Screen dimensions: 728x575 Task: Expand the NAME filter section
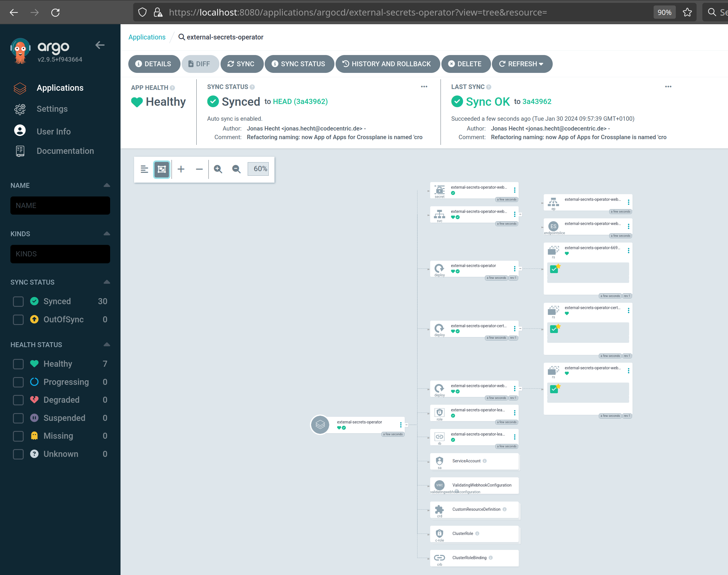coord(106,185)
